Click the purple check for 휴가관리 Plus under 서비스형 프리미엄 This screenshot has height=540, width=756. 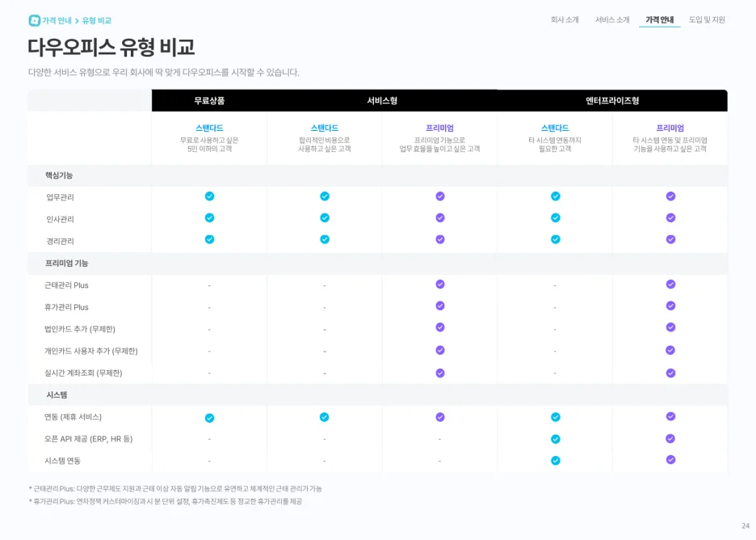click(439, 306)
